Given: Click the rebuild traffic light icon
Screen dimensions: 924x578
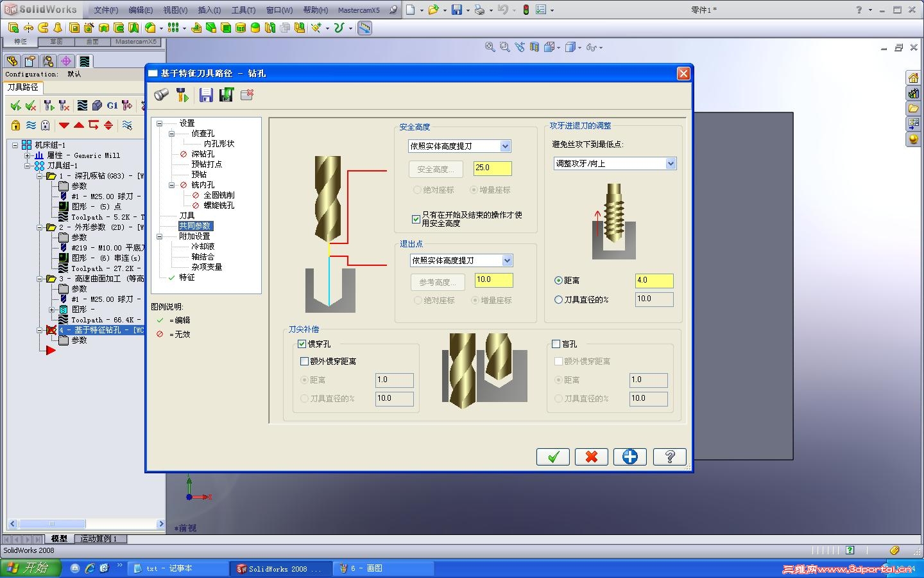Looking at the screenshot, I should (526, 10).
